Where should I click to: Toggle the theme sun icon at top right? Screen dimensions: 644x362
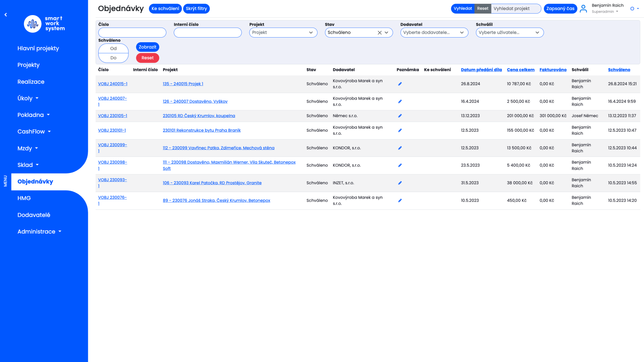pyautogui.click(x=632, y=9)
